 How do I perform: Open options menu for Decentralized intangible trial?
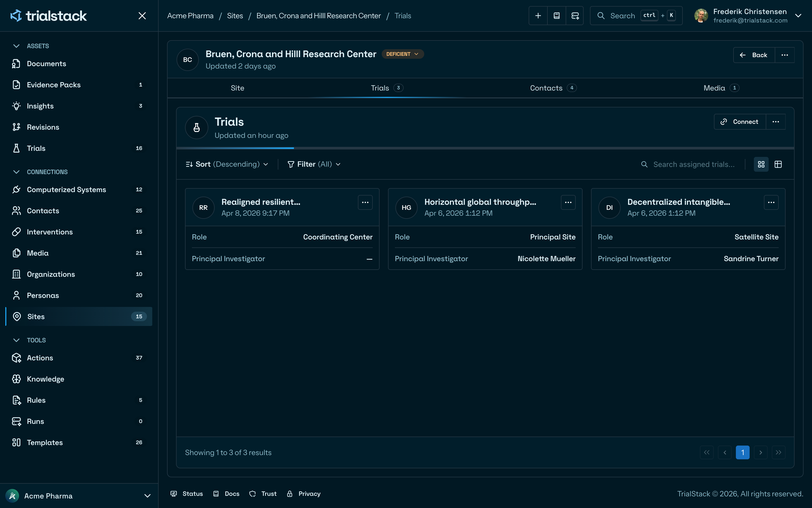pyautogui.click(x=771, y=202)
